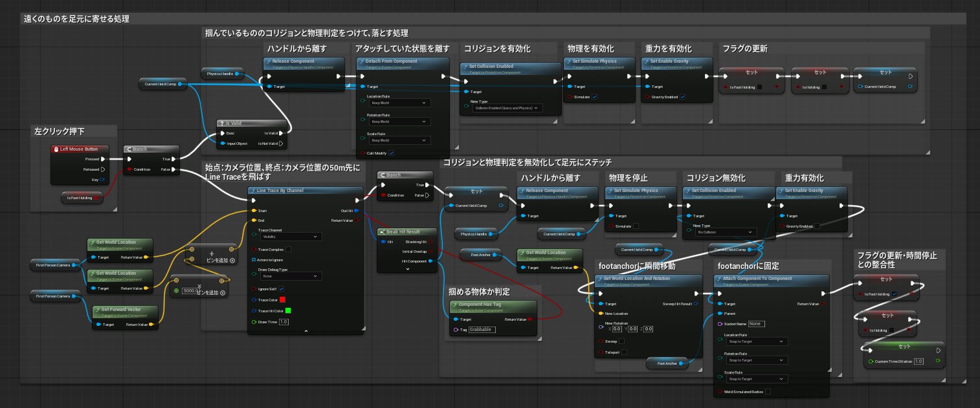
Task: Click the Actors to Ignore array pin
Action: pos(254,260)
